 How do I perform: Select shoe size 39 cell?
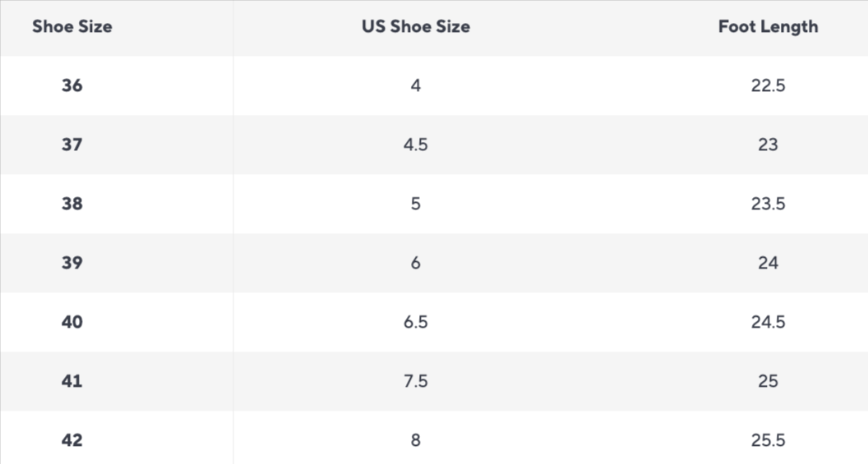[72, 263]
